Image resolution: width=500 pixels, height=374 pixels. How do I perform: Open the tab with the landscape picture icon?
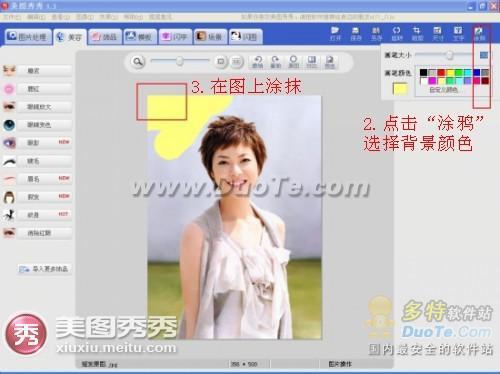coord(140,37)
